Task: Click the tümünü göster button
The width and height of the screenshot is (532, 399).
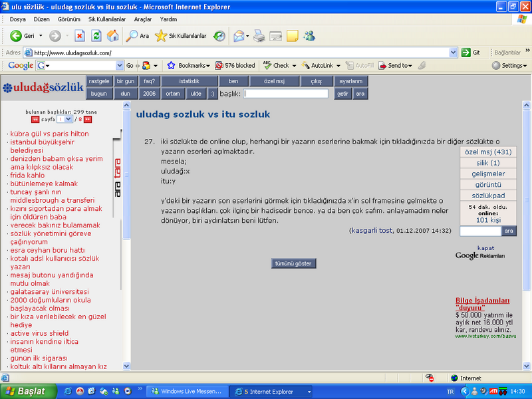Action: click(x=293, y=263)
